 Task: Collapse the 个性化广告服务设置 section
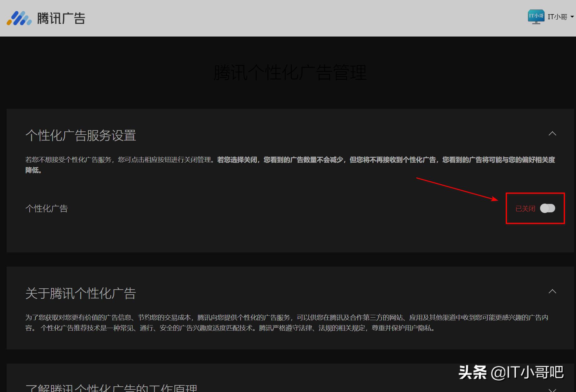pos(552,134)
